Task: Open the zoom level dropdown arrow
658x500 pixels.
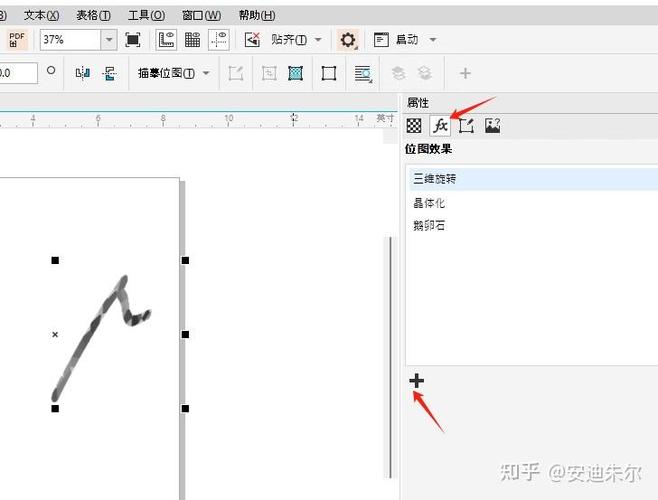Action: tap(109, 40)
